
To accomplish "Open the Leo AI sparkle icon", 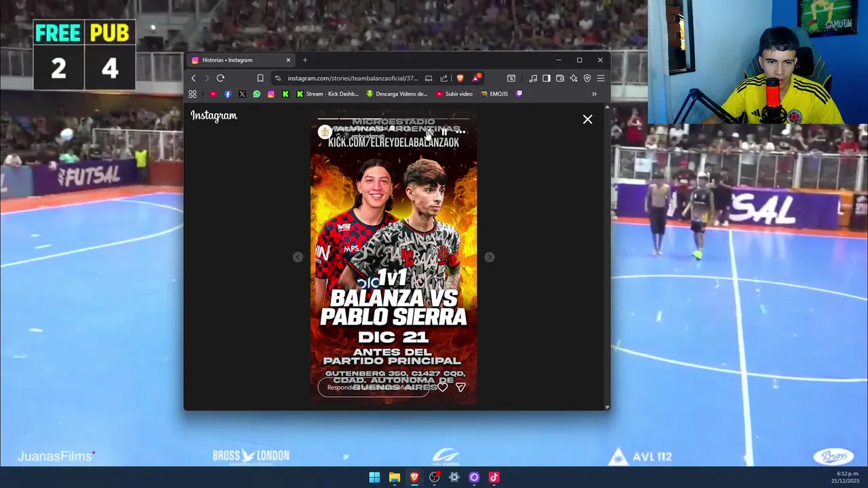I will pyautogui.click(x=574, y=79).
